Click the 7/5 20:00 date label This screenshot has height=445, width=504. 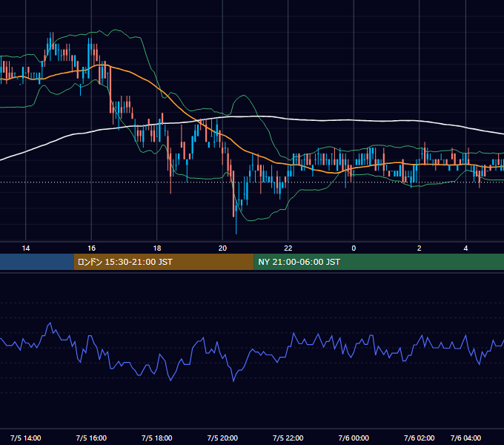point(222,438)
